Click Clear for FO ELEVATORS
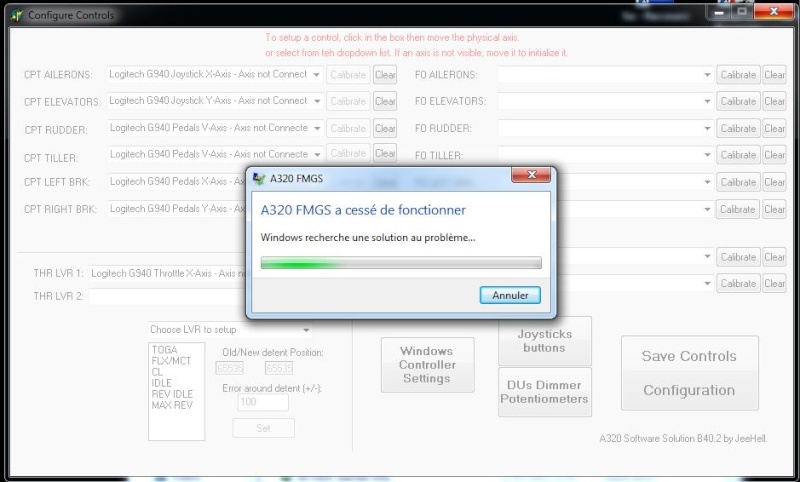The height and width of the screenshot is (482, 800). pos(774,102)
